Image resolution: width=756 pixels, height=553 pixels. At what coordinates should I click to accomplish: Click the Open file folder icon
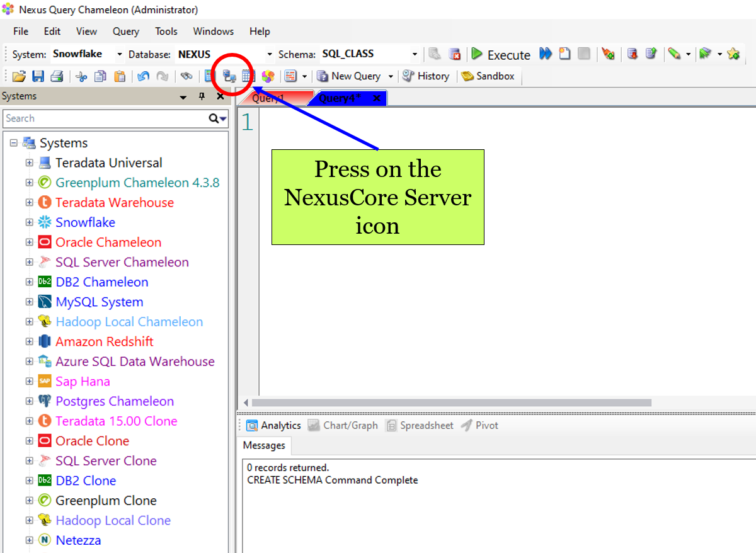pyautogui.click(x=19, y=76)
